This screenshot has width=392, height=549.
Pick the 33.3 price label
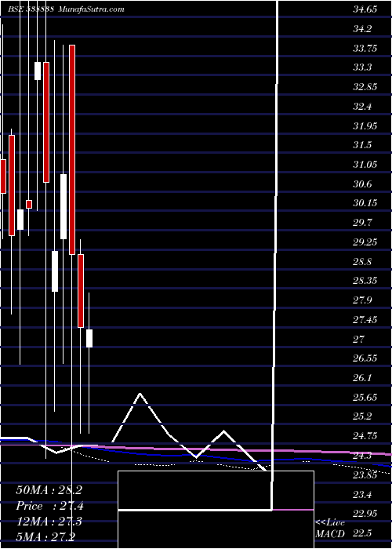tap(363, 67)
